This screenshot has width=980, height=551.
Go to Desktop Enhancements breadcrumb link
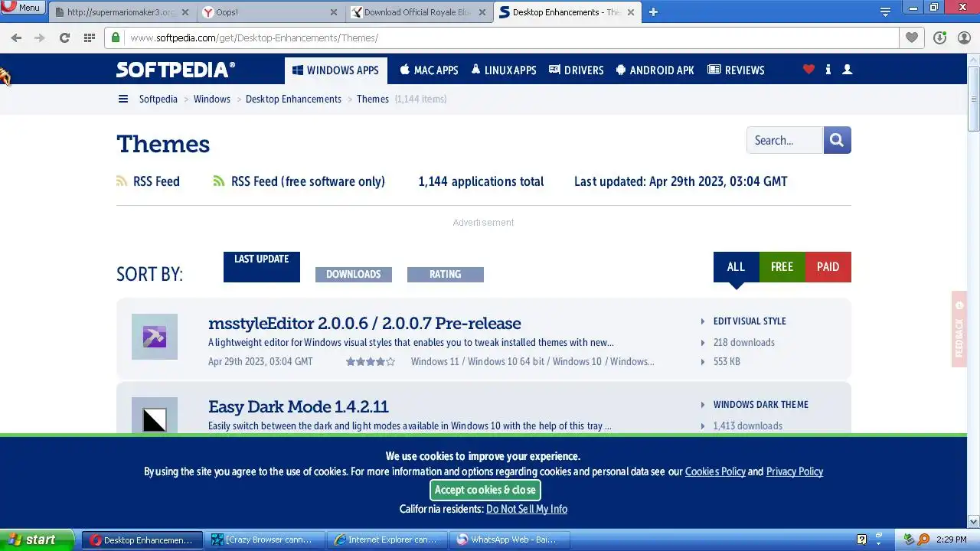pyautogui.click(x=293, y=99)
